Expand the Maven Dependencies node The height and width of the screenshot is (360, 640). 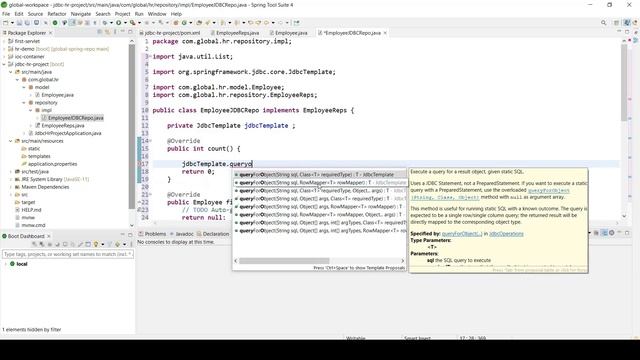tap(11, 187)
